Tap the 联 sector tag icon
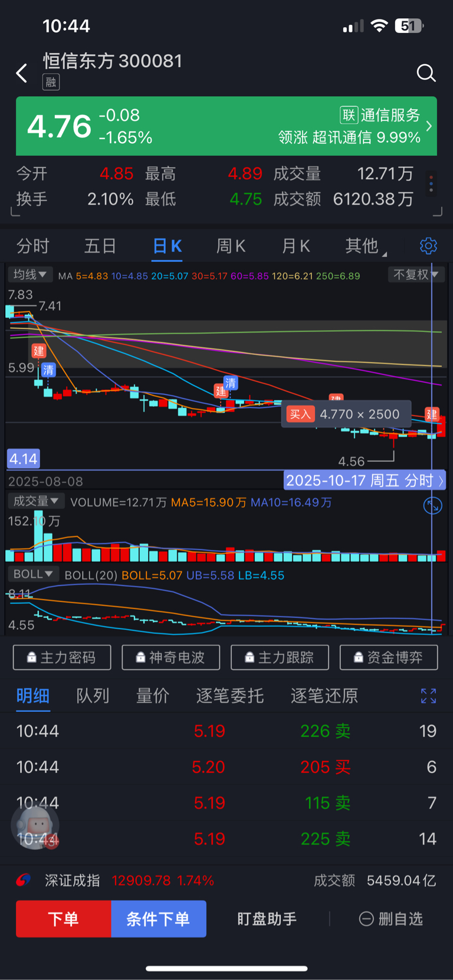453x980 pixels. click(349, 115)
